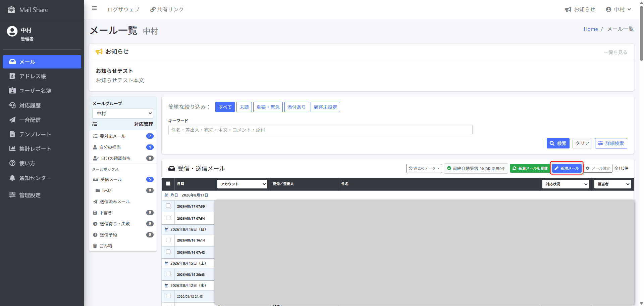Open the 対応状況 filter dropdown

pos(566,184)
